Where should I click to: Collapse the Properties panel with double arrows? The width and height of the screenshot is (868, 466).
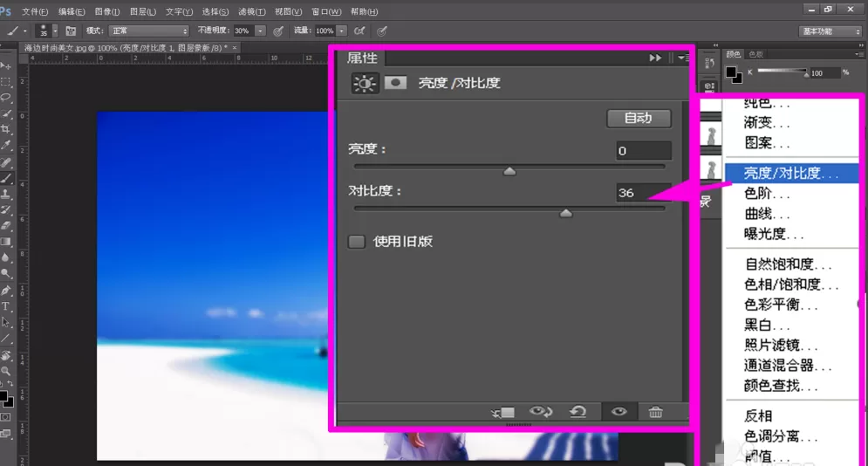click(655, 58)
